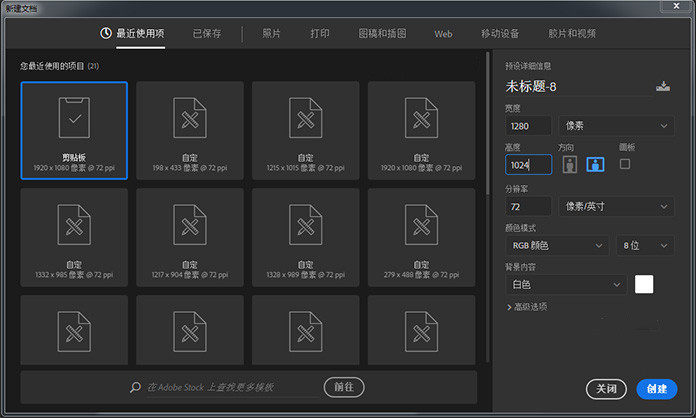Image resolution: width=696 pixels, height=418 pixels.
Task: Open the 8-bit depth dropdown
Action: (x=645, y=245)
